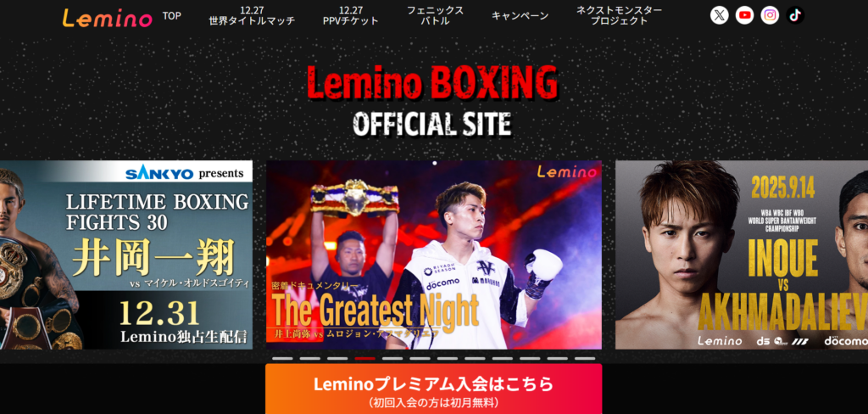Select the active red carousel indicator
Screen dimensions: 868x414
pos(364,359)
